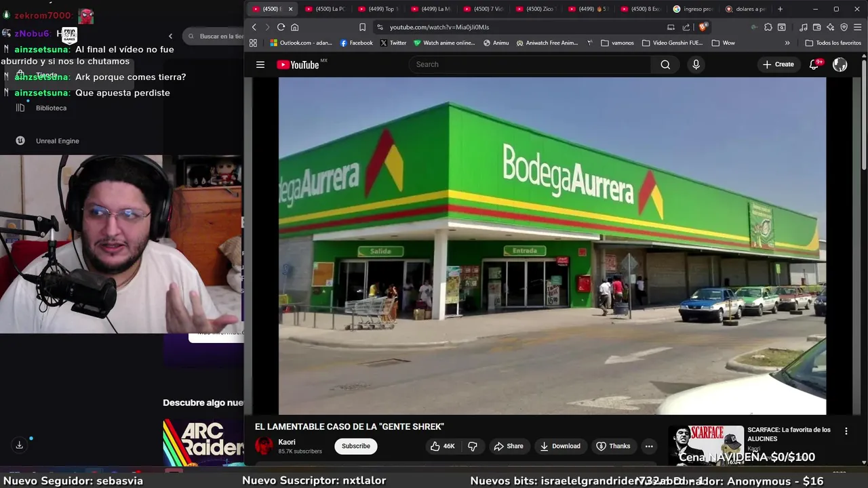Start voice search with the microphone icon

696,64
